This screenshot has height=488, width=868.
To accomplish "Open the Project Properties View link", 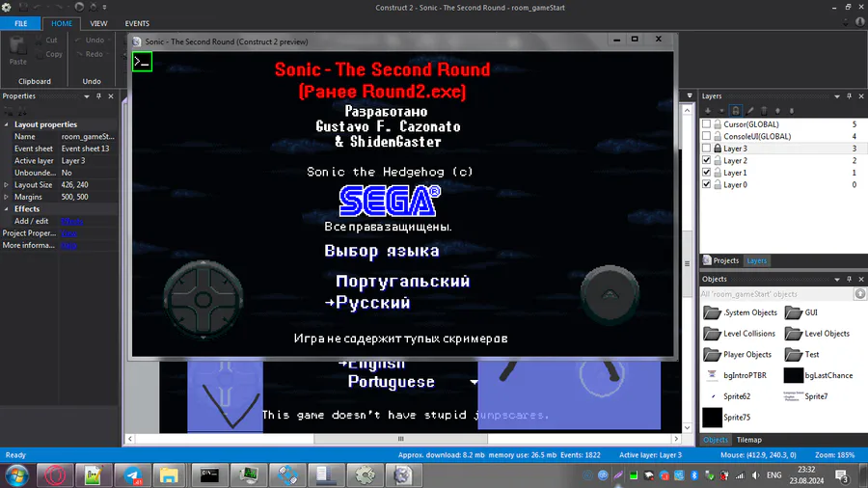I will [x=68, y=233].
